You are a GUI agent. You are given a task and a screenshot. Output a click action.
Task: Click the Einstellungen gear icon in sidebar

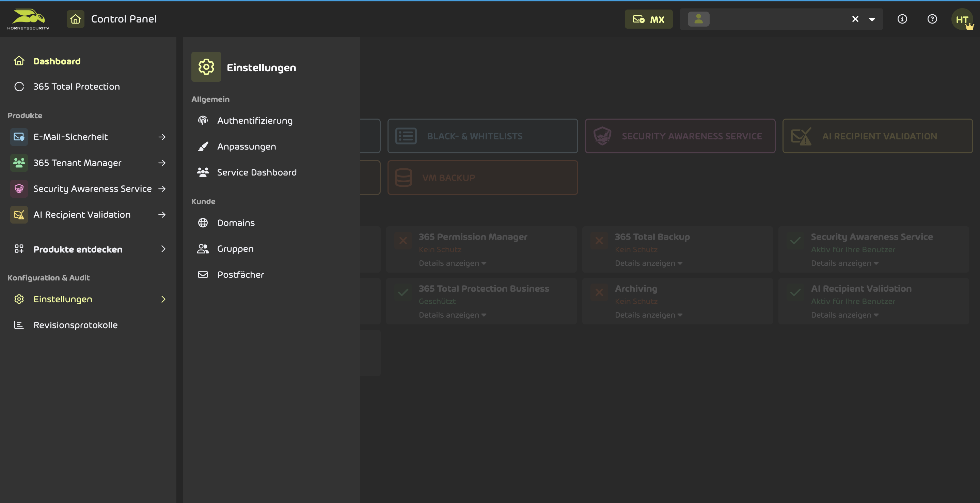(x=19, y=299)
